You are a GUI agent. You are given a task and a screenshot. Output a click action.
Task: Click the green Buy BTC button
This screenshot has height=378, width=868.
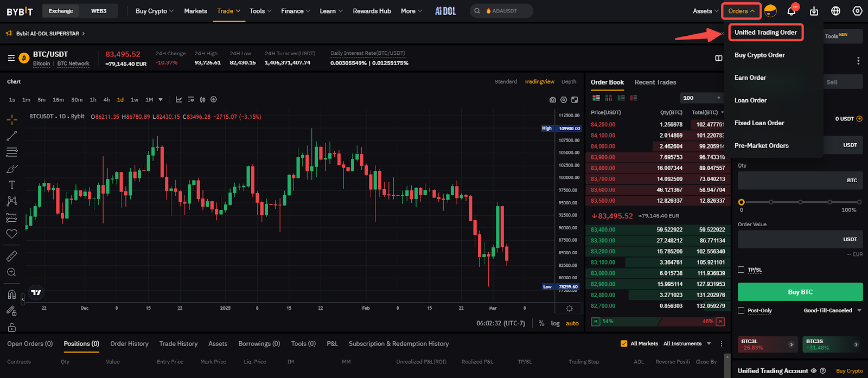tap(800, 292)
